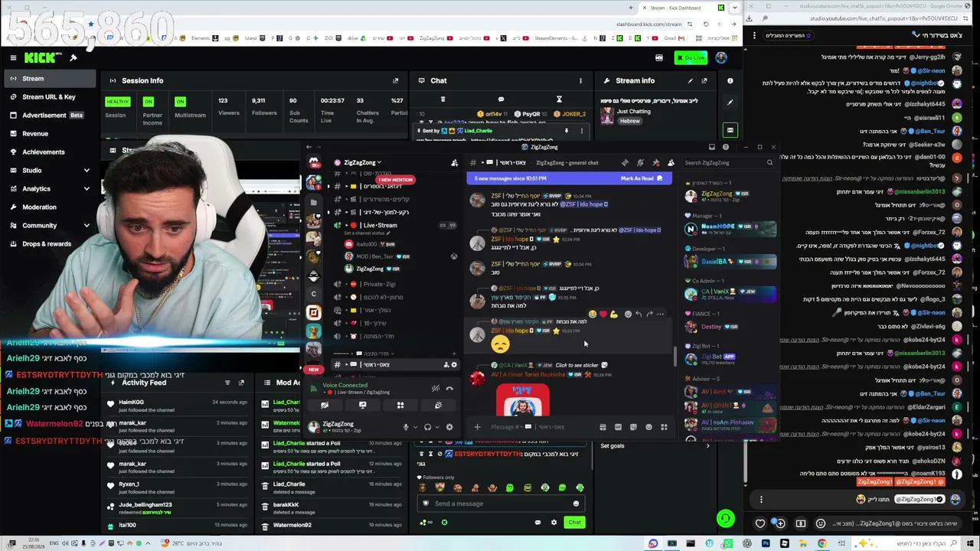Open Set goals
Screen dimensions: 980x551
[612, 445]
